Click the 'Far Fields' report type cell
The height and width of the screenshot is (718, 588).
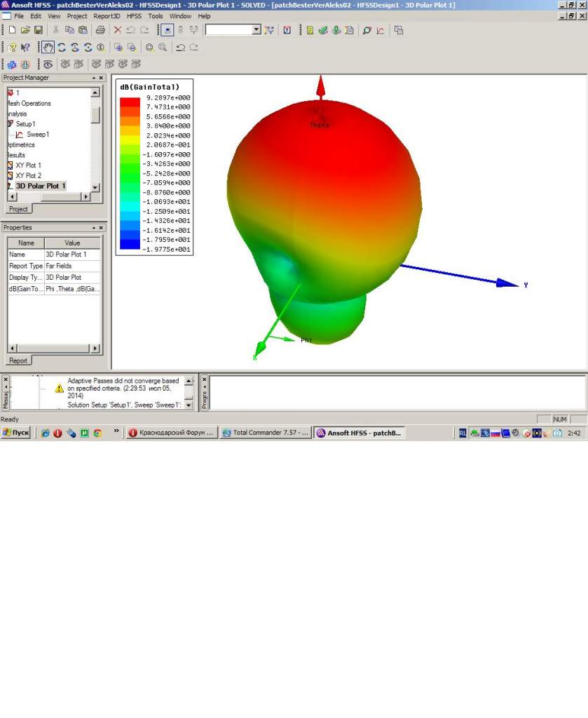pyautogui.click(x=72, y=266)
